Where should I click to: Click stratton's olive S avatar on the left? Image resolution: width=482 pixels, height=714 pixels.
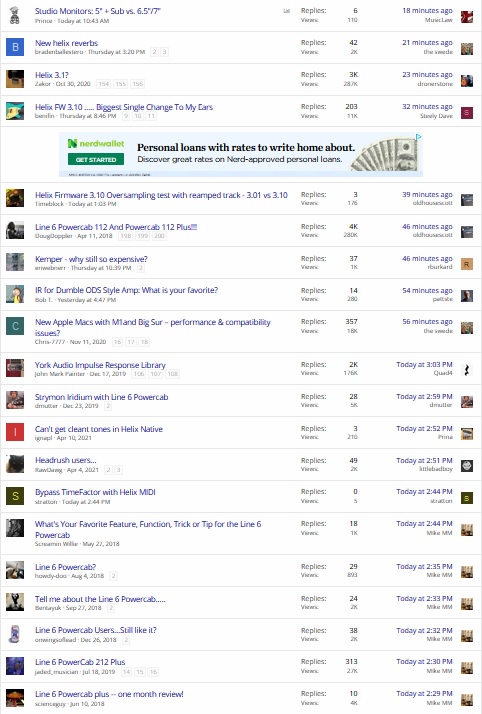coord(15,496)
